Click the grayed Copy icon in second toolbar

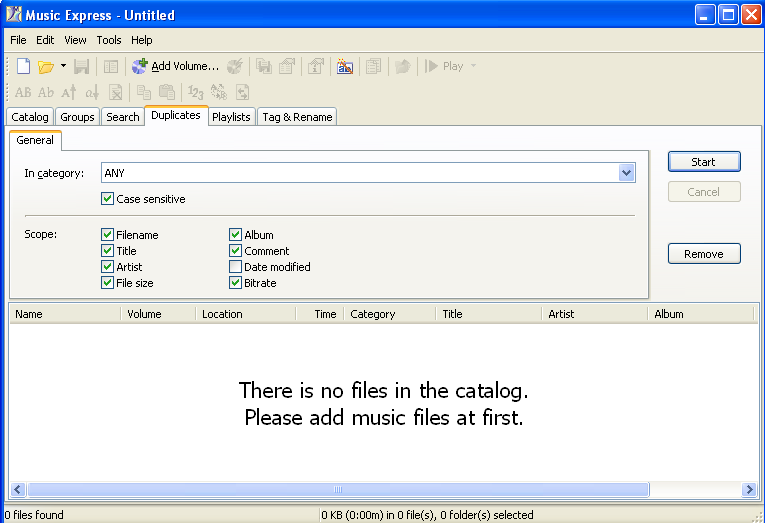tap(144, 92)
